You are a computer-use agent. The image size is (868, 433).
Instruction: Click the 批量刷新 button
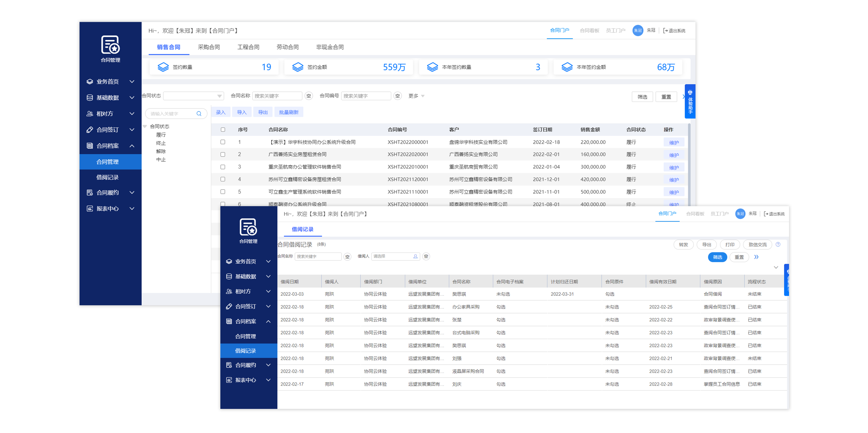(288, 112)
